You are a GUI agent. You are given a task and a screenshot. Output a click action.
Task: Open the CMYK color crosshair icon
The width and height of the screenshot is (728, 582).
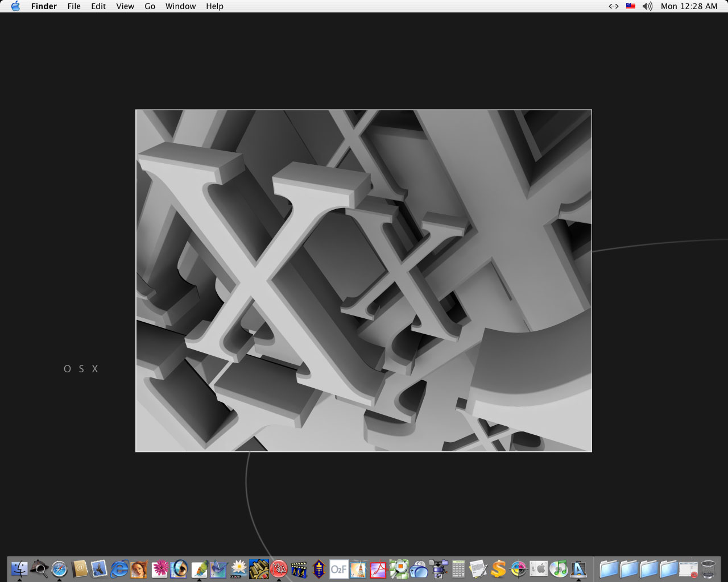click(518, 568)
